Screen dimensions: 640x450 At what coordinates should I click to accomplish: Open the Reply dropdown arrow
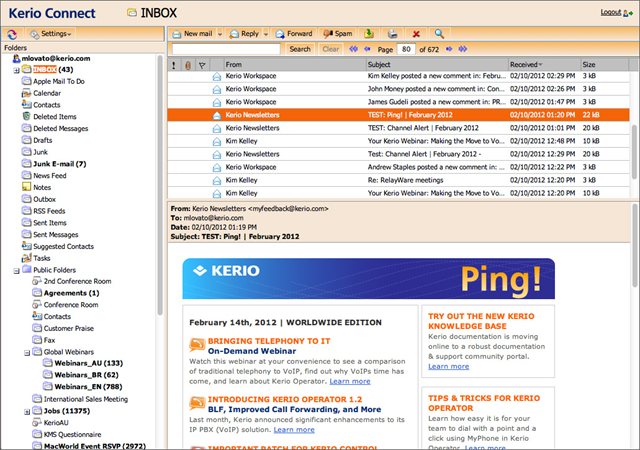click(266, 34)
